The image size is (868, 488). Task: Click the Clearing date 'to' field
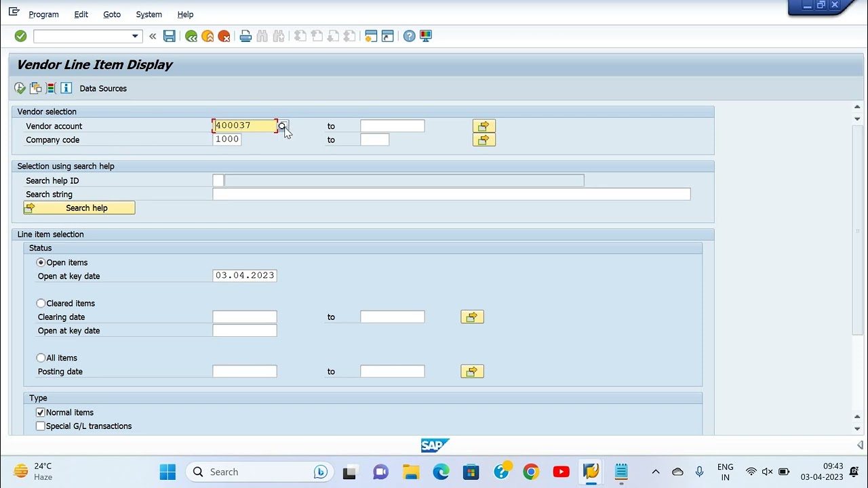tap(393, 317)
